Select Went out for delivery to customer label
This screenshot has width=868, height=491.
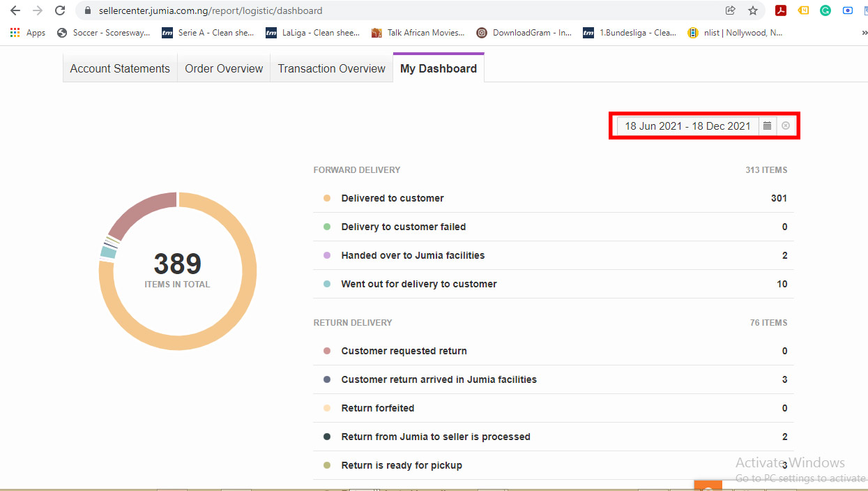[419, 284]
